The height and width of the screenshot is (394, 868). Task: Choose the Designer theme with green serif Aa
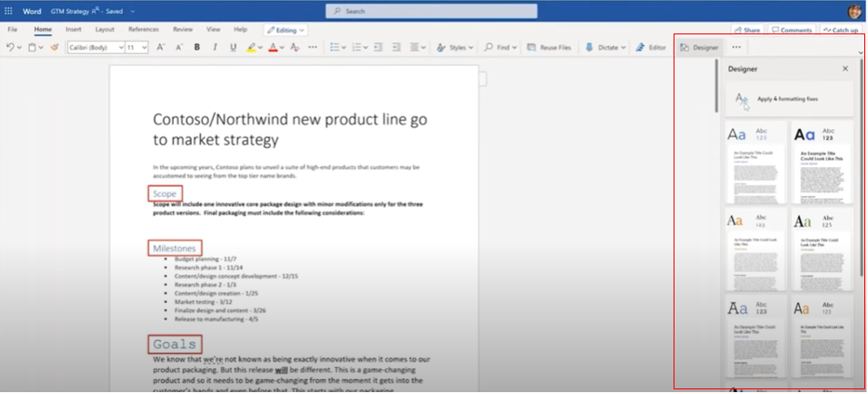click(821, 249)
